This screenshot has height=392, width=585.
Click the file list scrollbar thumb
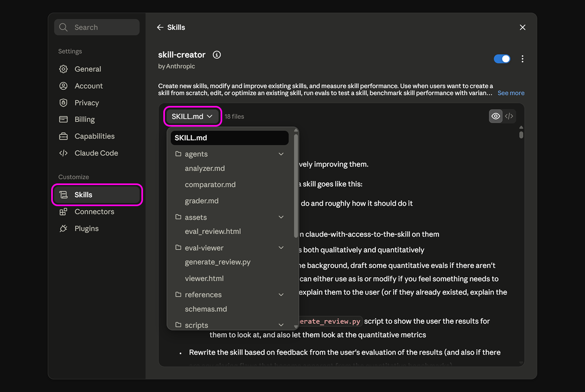pyautogui.click(x=296, y=185)
